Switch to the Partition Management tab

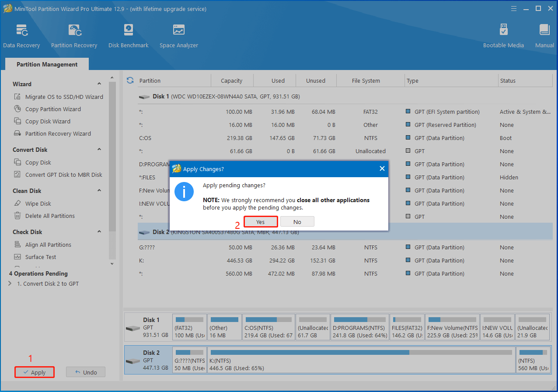46,64
